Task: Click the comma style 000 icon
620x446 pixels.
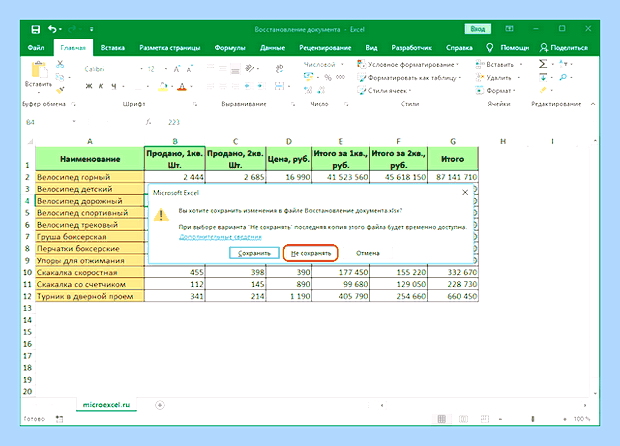Action: (340, 77)
